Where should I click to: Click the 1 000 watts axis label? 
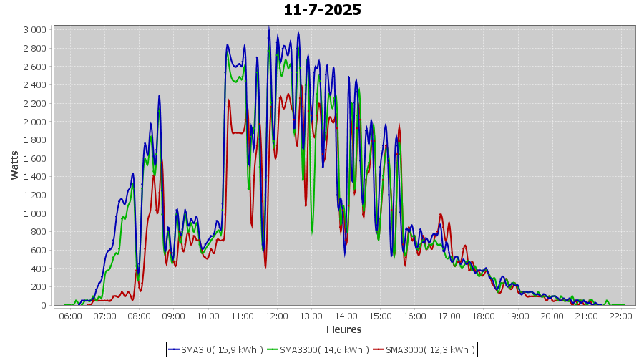pyautogui.click(x=34, y=214)
